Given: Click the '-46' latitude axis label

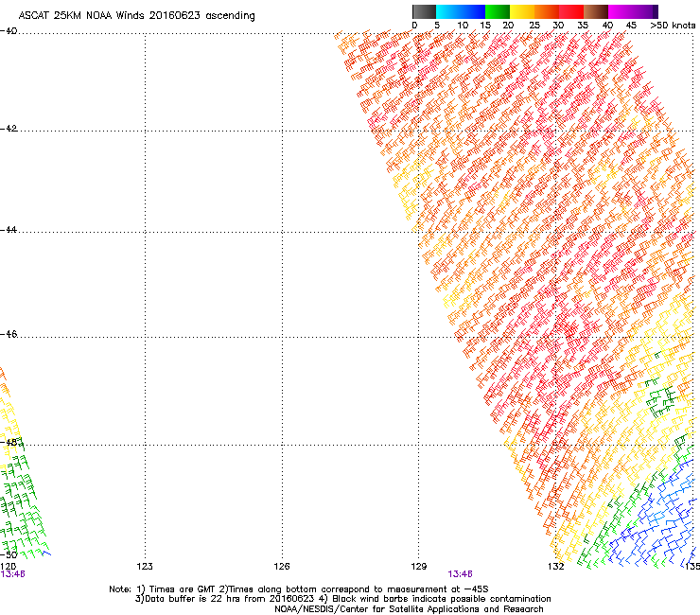Looking at the screenshot, I should pyautogui.click(x=9, y=334).
